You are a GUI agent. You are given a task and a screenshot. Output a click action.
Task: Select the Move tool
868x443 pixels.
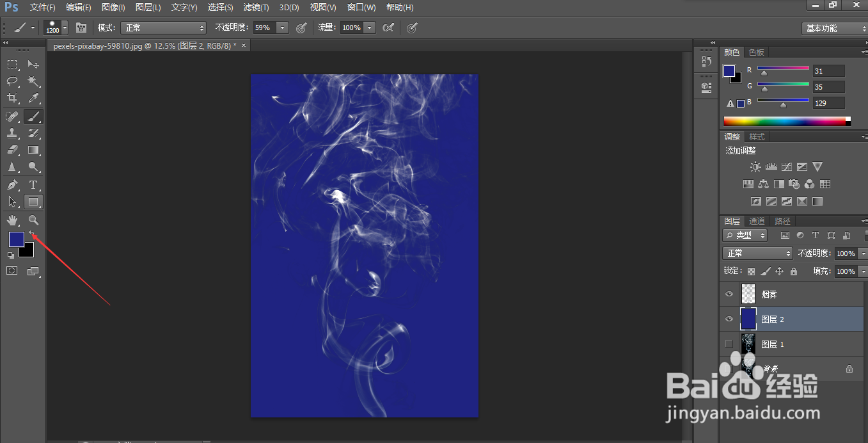(x=33, y=65)
